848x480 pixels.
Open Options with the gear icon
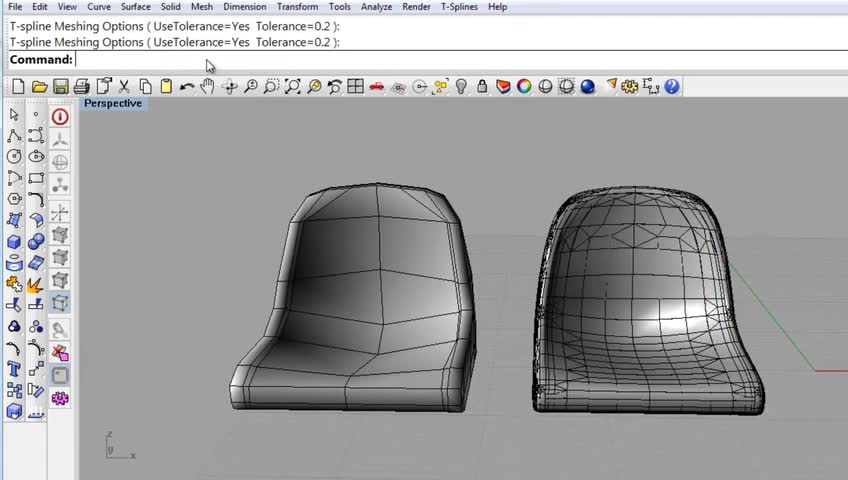(630, 87)
